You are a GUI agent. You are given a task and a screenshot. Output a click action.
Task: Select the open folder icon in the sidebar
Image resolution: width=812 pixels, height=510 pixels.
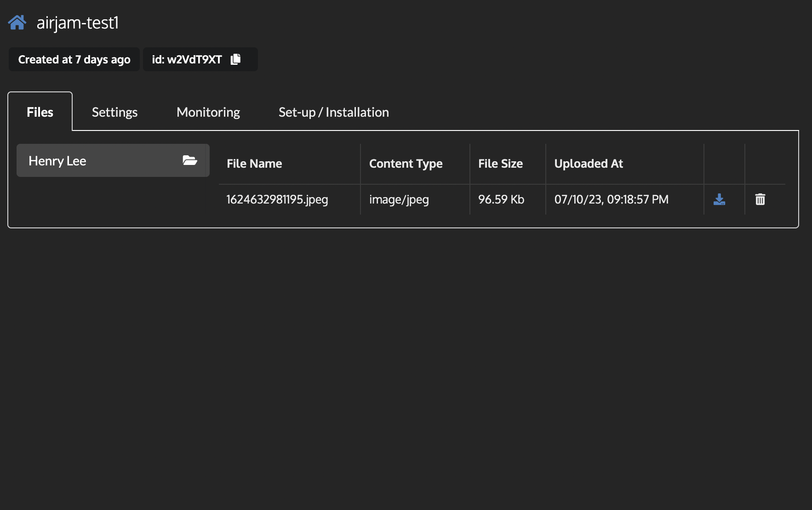(190, 160)
